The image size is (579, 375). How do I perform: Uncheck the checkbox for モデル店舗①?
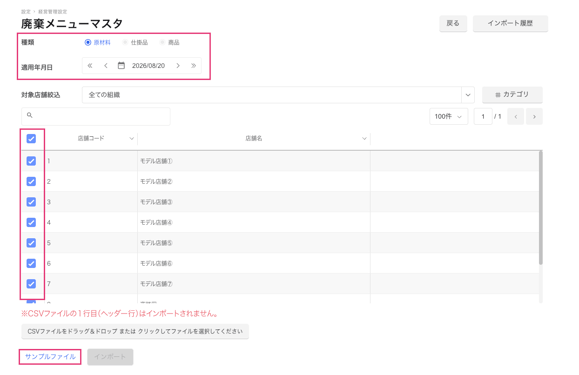pyautogui.click(x=31, y=161)
